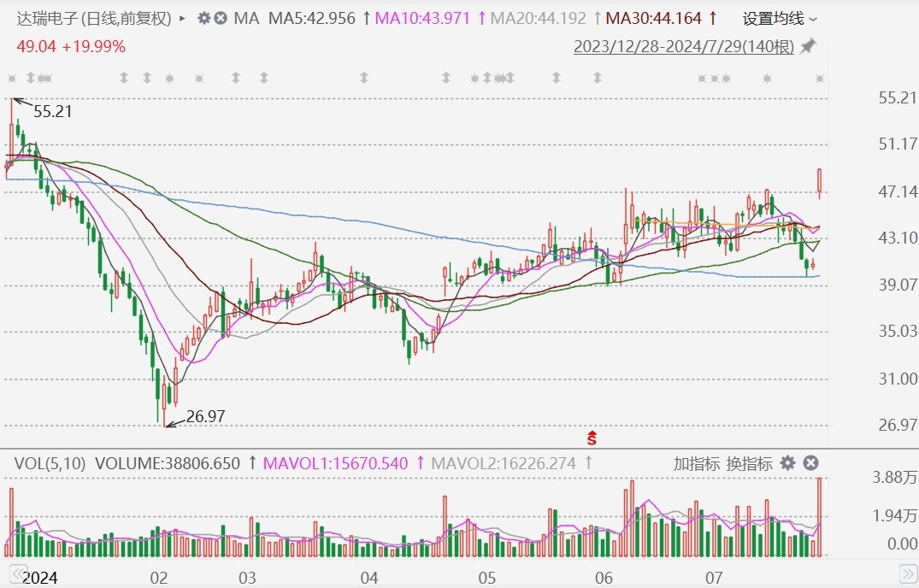Click the 05 month label on the time axis
Viewport: 919px width, 588px height.
(x=487, y=578)
